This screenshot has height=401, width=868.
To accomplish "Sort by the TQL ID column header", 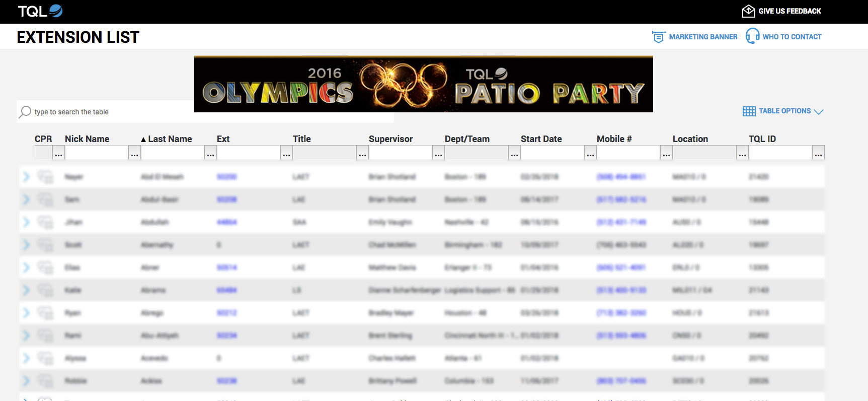I will 762,139.
